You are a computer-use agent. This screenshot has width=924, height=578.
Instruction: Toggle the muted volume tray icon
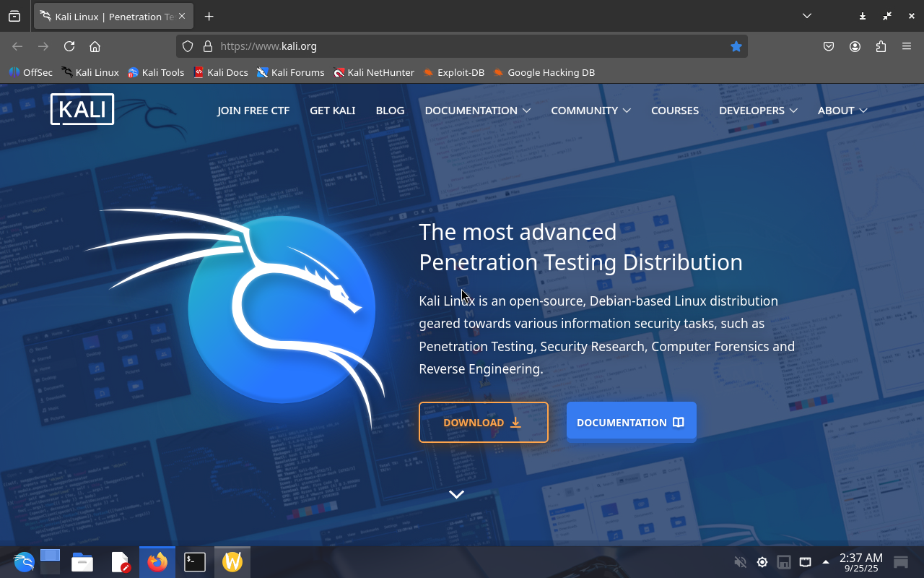point(740,562)
